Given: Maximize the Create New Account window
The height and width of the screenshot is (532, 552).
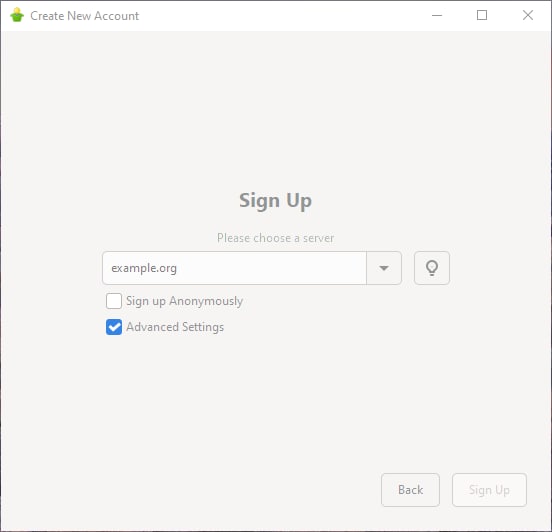Looking at the screenshot, I should (482, 15).
